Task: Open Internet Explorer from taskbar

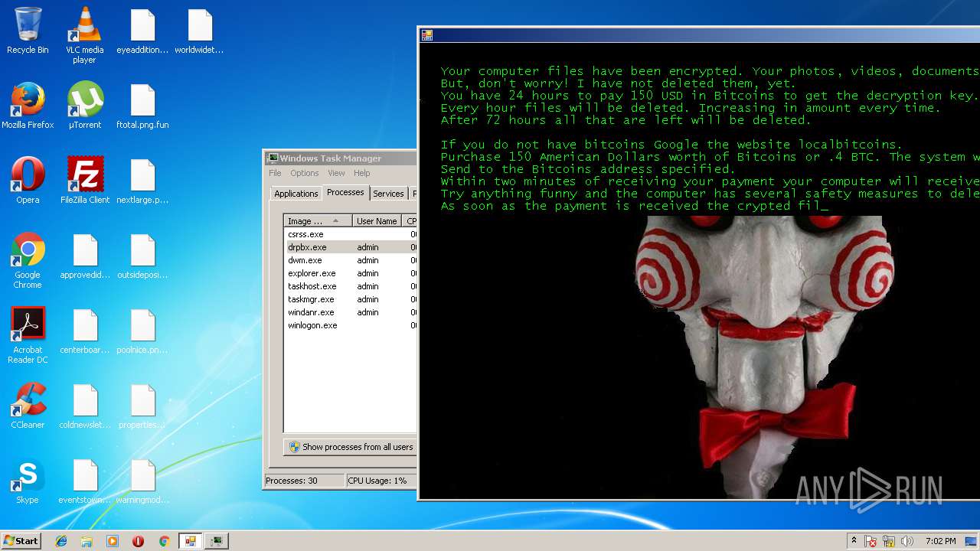Action: 61,541
